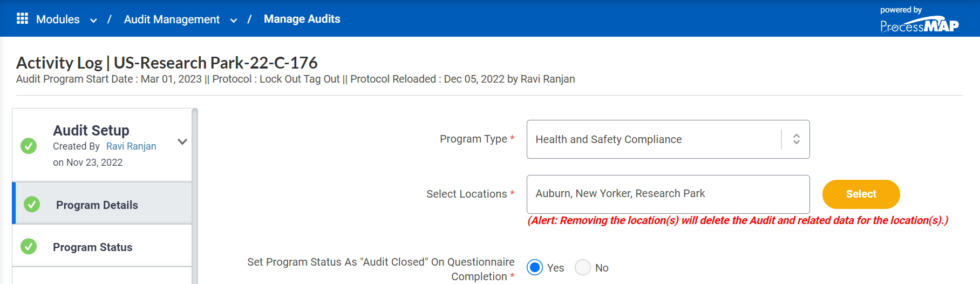Click the Audit Setup green checkmark icon
980x284 pixels.
point(29,146)
